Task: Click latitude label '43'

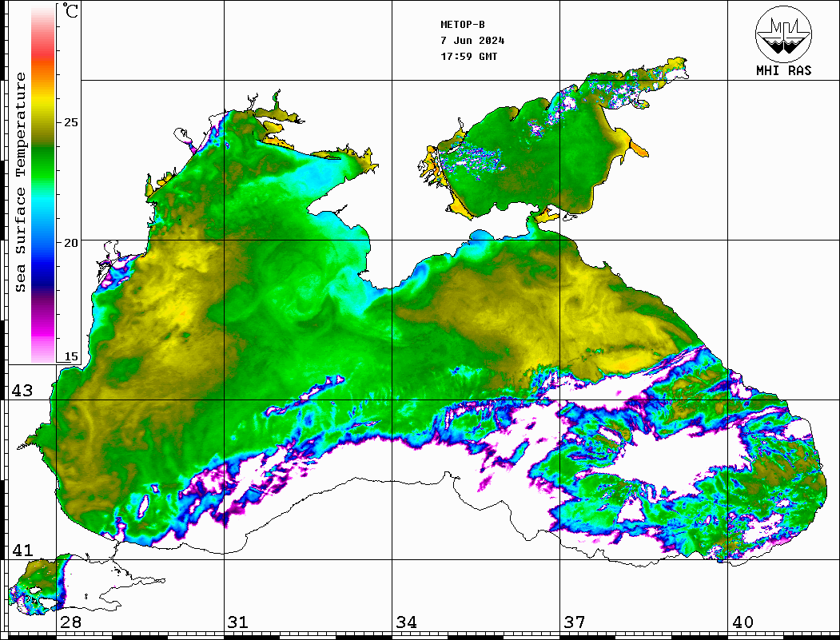Action: (x=22, y=391)
